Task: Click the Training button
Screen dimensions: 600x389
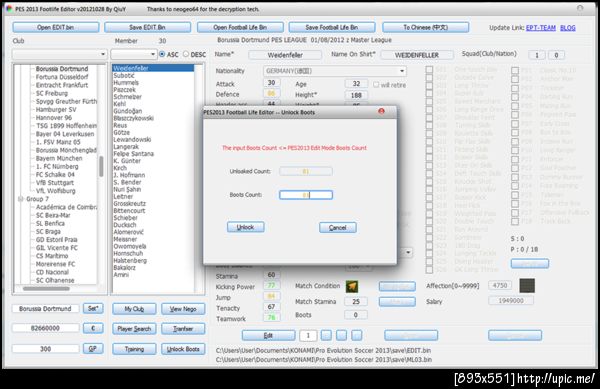Action: (134, 349)
